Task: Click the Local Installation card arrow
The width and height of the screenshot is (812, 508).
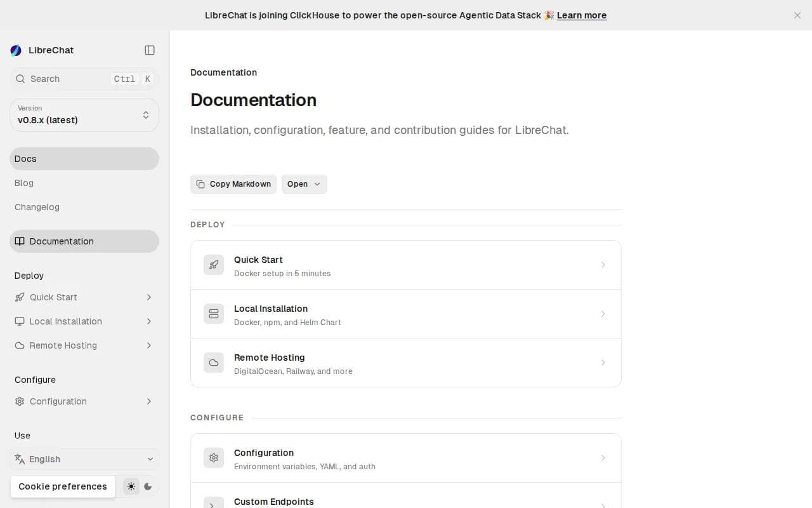Action: coord(603,314)
